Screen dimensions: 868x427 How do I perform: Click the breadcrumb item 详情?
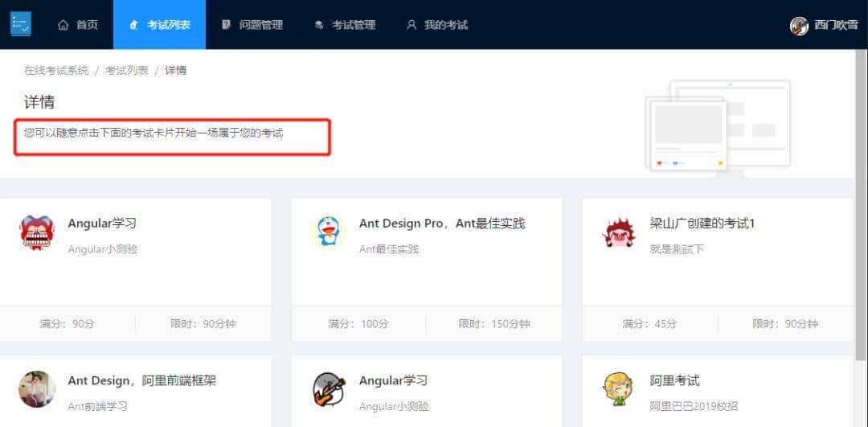point(175,70)
